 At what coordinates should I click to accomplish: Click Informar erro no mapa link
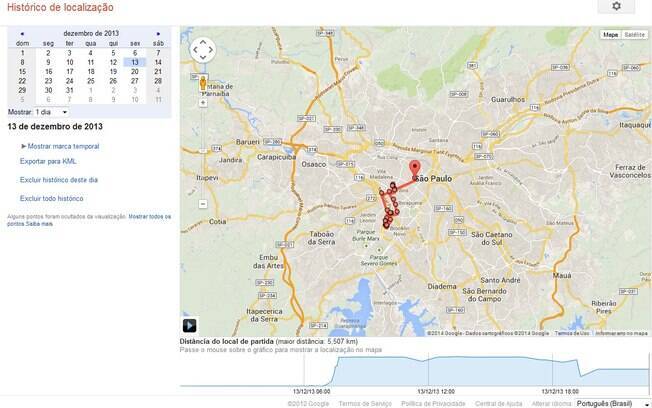click(x=621, y=333)
